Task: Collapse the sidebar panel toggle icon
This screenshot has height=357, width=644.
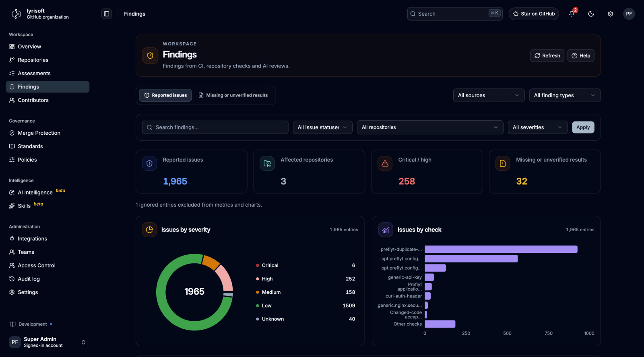Action: (x=107, y=14)
